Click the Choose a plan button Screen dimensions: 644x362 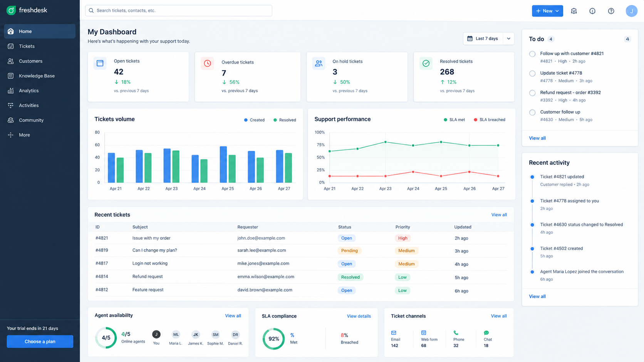(x=40, y=342)
